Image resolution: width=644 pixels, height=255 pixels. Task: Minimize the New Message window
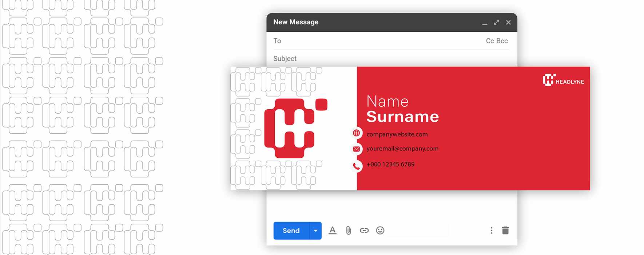[485, 23]
